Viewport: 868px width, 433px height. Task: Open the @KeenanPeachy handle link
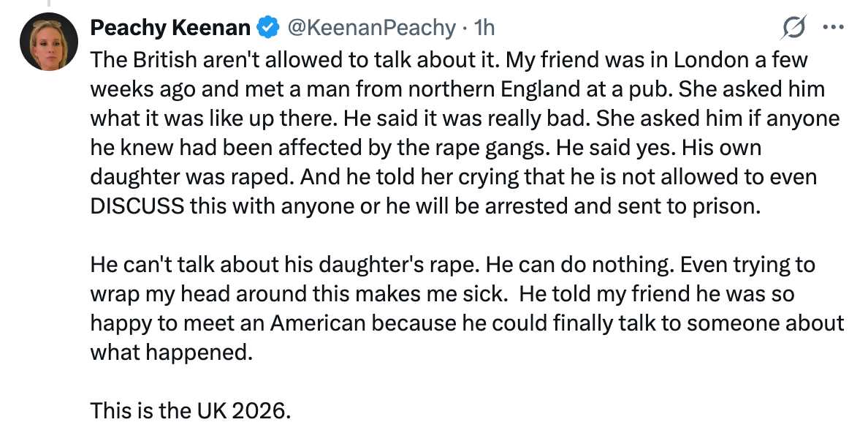373,28
